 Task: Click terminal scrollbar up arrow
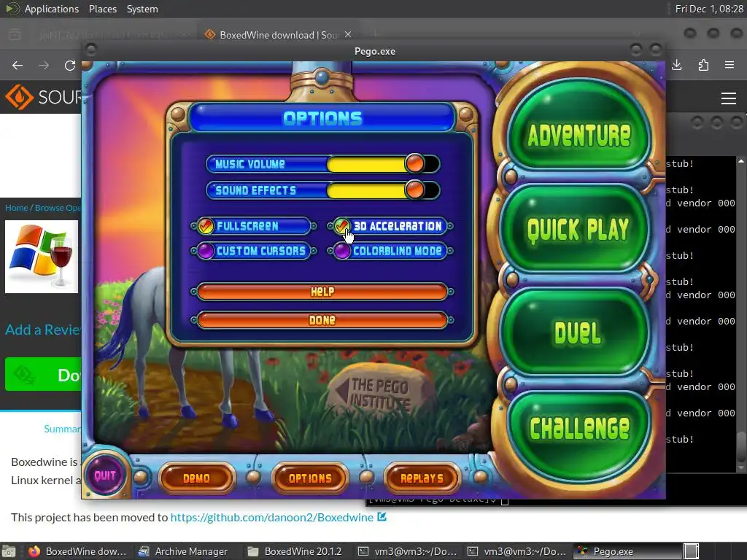[741, 161]
